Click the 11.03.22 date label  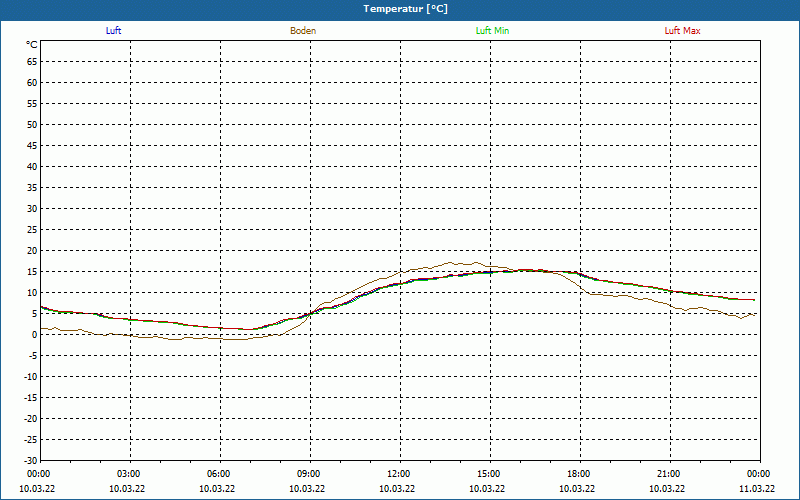point(757,488)
